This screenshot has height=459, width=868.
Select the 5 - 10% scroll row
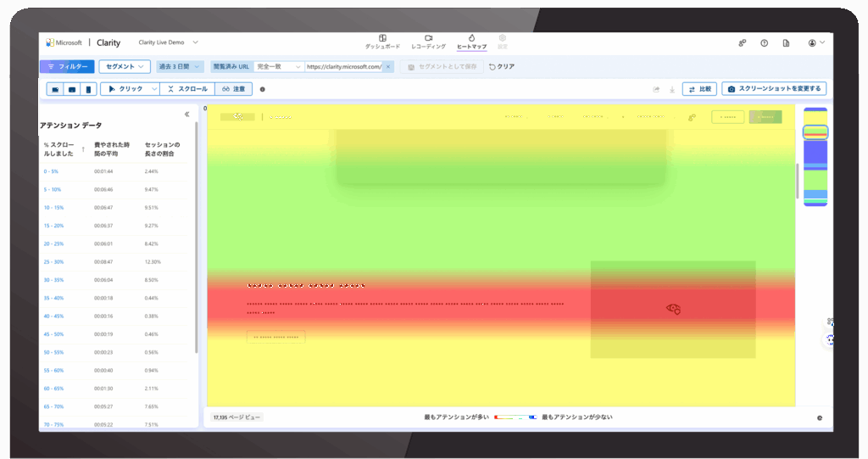coord(114,189)
